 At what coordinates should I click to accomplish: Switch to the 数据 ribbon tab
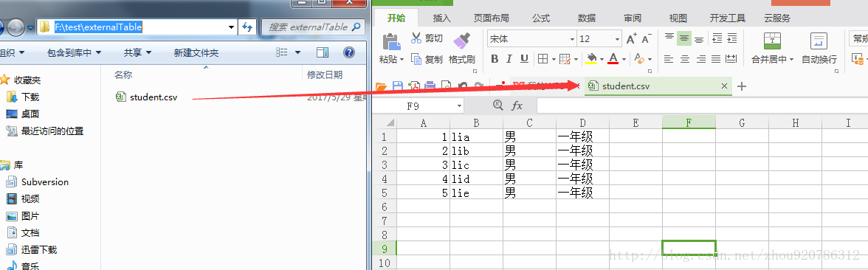coord(587,18)
